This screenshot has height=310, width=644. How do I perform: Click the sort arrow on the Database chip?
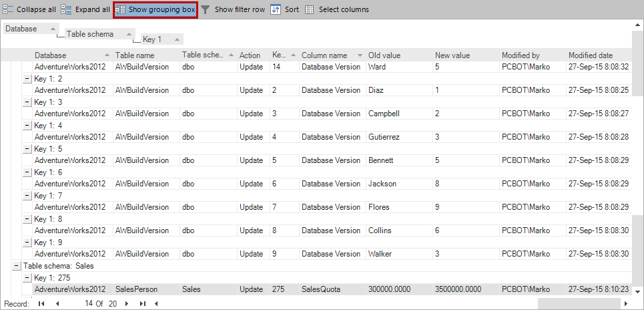(x=52, y=29)
